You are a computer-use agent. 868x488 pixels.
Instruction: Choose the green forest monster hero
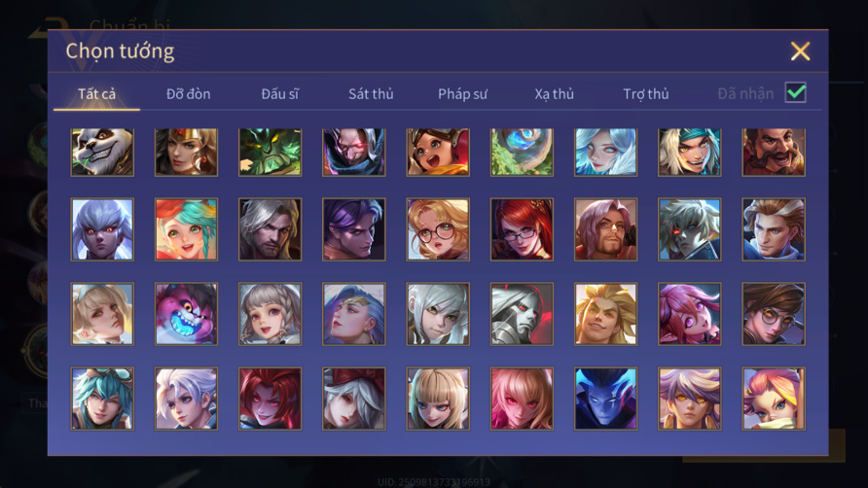click(271, 153)
